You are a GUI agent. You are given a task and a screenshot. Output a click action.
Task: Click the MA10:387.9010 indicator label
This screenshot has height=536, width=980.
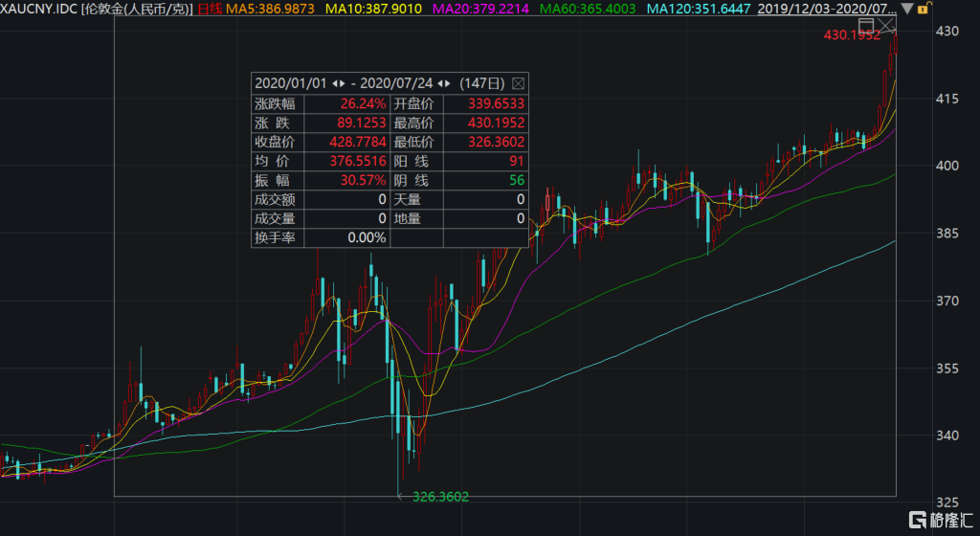coord(373,9)
